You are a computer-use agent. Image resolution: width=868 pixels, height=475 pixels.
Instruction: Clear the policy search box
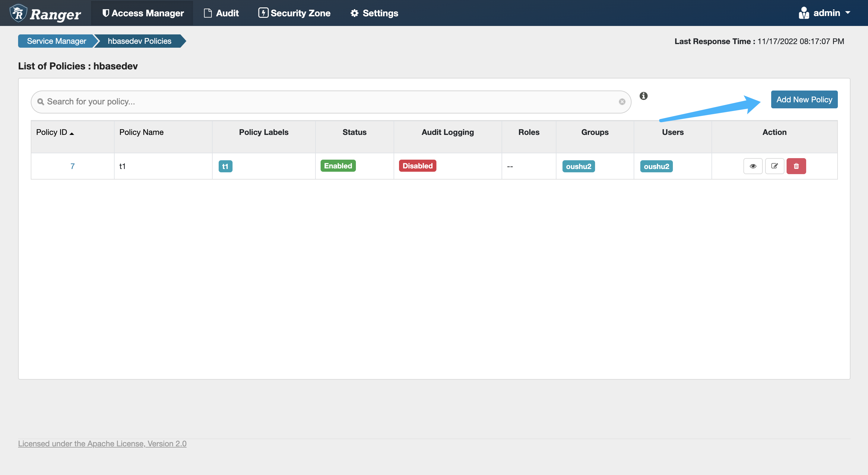click(x=622, y=102)
